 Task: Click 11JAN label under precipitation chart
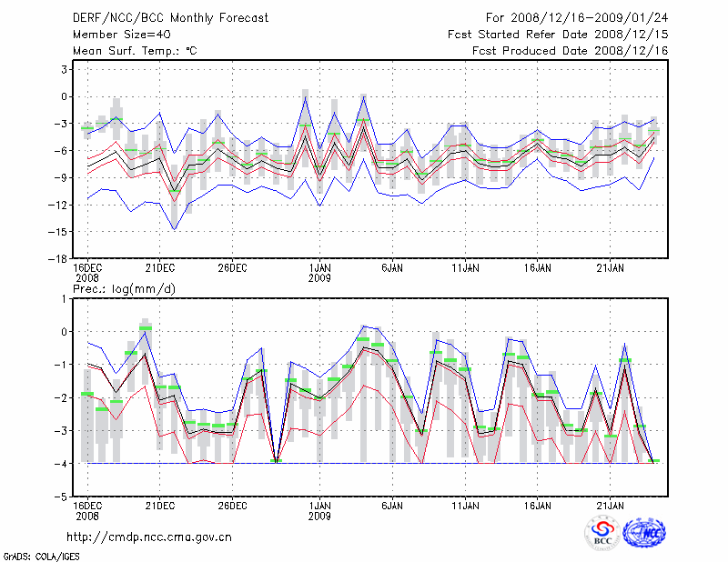pyautogui.click(x=465, y=505)
